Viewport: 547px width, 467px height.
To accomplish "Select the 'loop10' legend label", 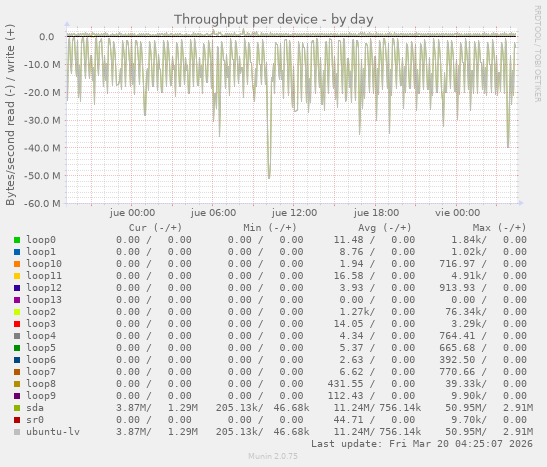I will (44, 264).
